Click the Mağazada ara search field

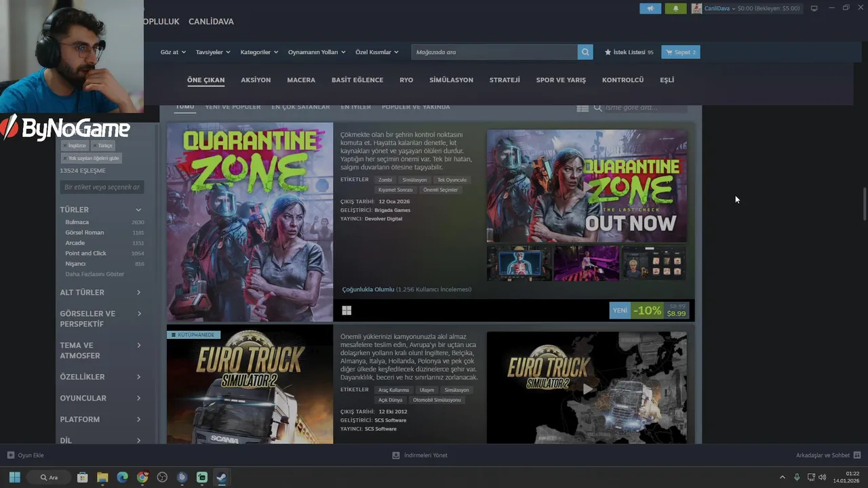(495, 52)
